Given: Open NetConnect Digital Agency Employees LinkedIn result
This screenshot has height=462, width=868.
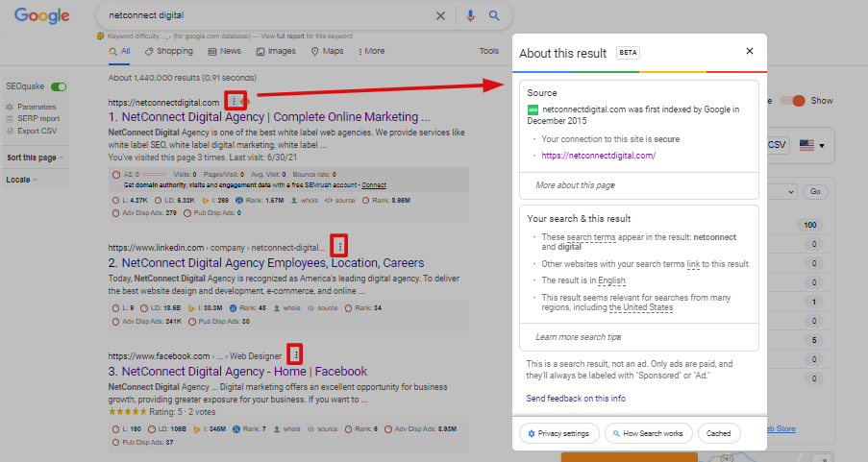Looking at the screenshot, I should pyautogui.click(x=273, y=263).
